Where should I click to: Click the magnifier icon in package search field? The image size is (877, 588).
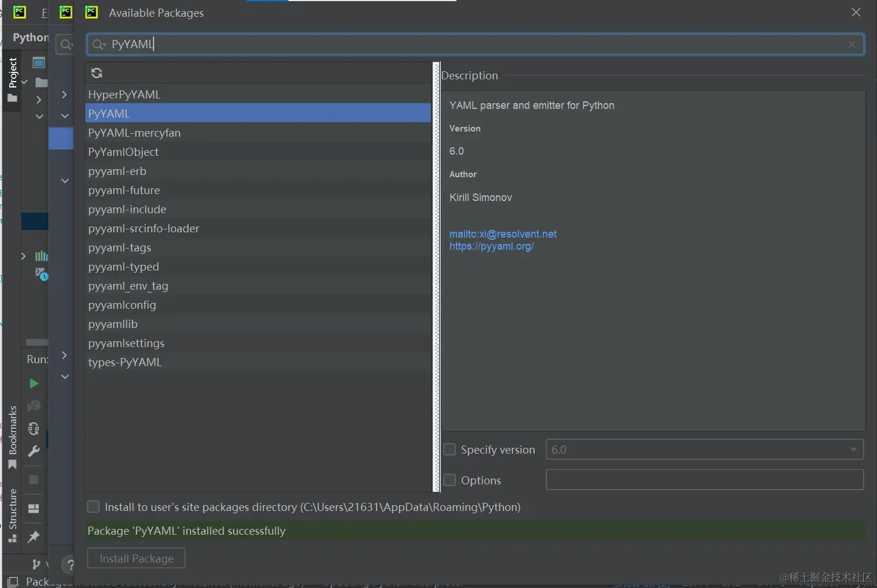(x=99, y=45)
